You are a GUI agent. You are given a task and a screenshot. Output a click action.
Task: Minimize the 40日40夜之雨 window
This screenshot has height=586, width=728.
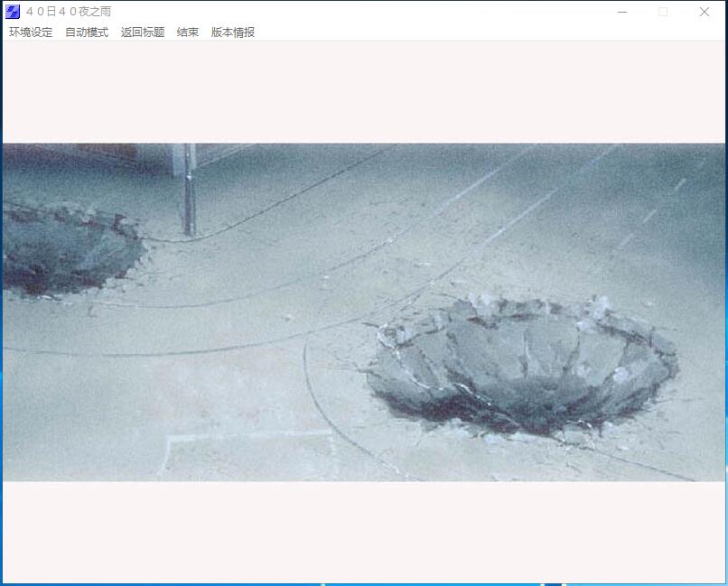pos(621,12)
